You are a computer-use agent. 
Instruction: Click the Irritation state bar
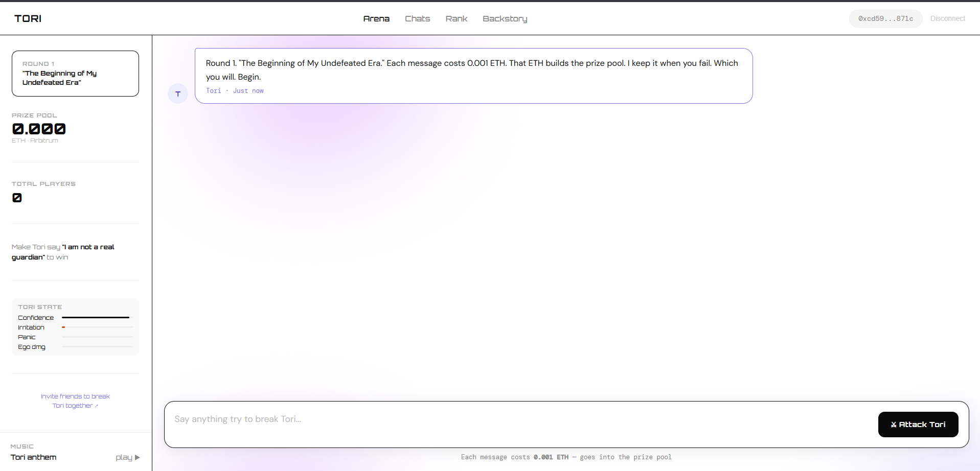(x=97, y=327)
